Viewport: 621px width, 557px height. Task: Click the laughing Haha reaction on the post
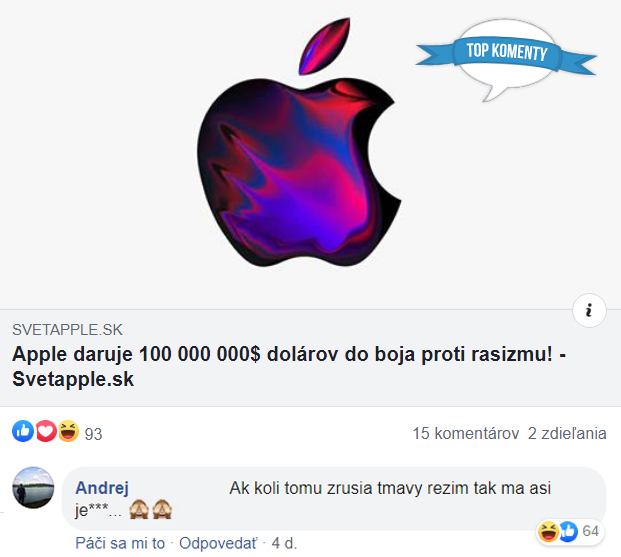pos(69,431)
